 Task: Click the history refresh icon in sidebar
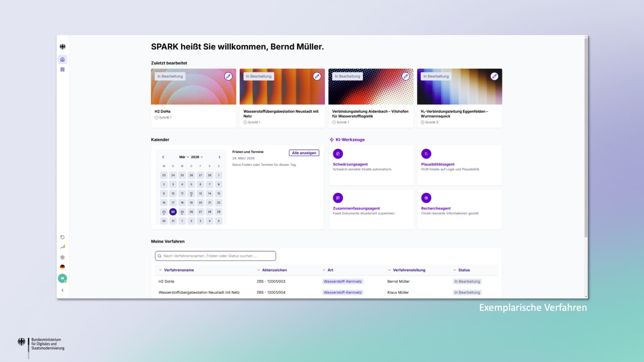(x=62, y=237)
